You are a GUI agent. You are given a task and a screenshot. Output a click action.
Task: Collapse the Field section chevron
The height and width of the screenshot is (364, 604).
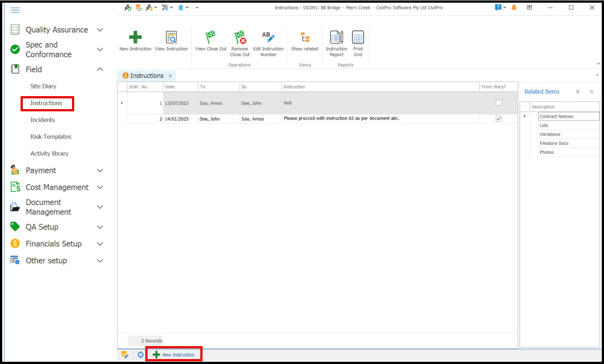(x=100, y=69)
